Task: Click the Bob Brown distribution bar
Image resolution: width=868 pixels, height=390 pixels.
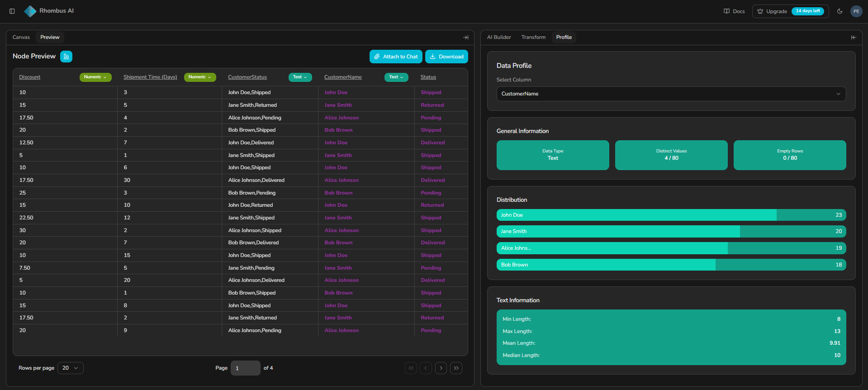Action: 671,265
